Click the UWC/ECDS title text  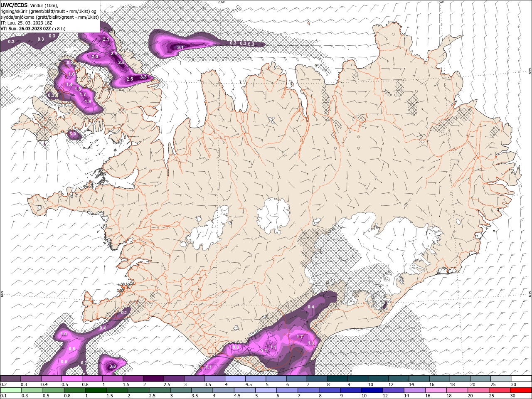click(15, 5)
